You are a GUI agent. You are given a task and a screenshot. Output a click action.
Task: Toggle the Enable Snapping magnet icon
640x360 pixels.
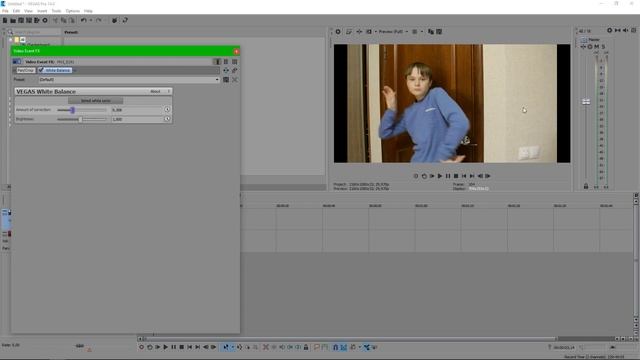point(335,347)
